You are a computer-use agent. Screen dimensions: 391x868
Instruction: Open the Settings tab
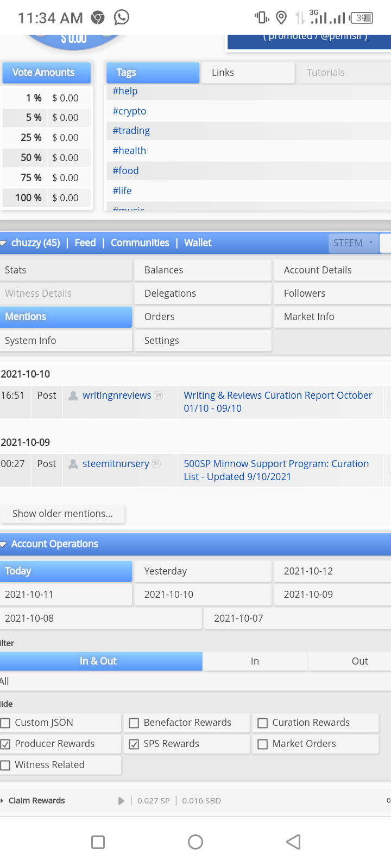(x=203, y=341)
